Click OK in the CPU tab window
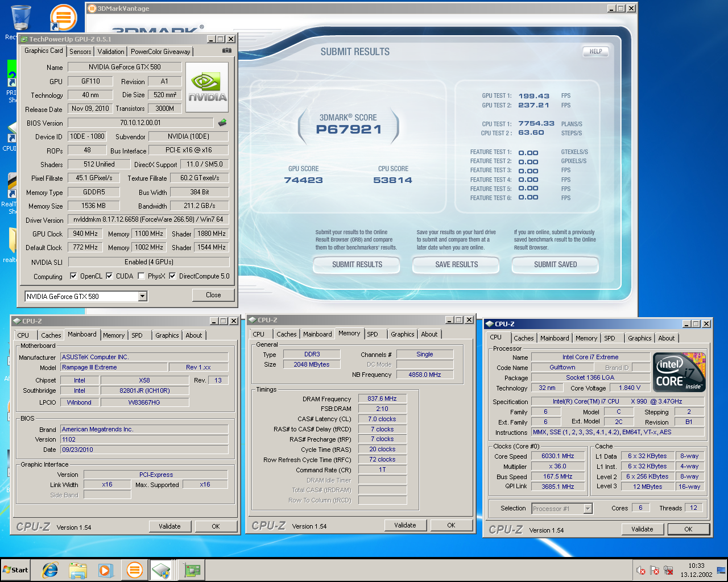 [x=688, y=529]
